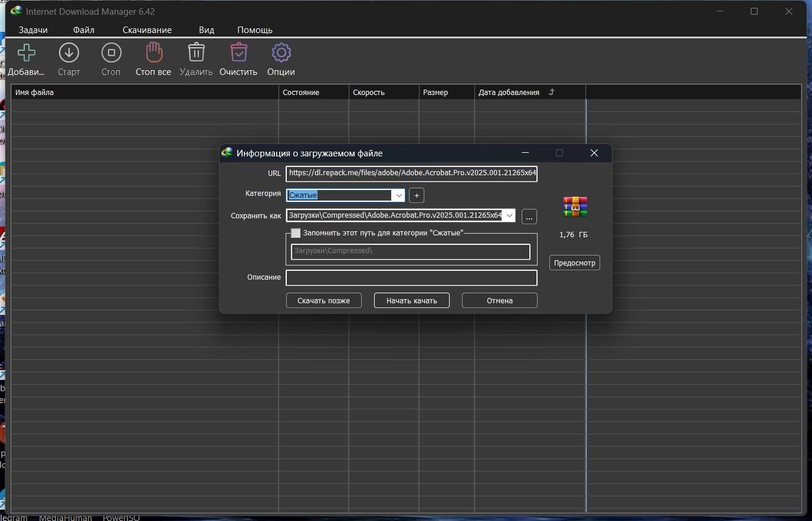Open the Задачи menu
The width and height of the screenshot is (812, 521).
[33, 30]
